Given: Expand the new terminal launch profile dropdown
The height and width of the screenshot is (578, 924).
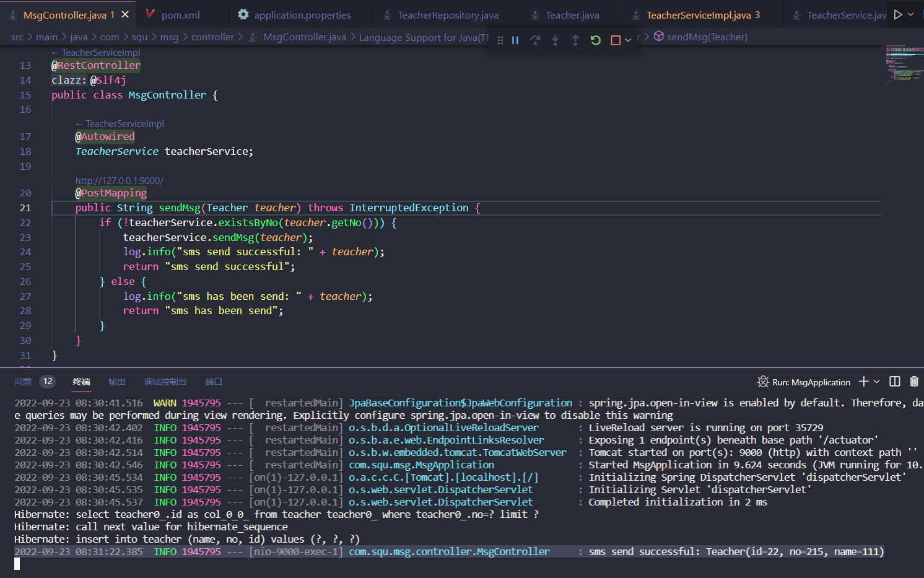Looking at the screenshot, I should 877,382.
